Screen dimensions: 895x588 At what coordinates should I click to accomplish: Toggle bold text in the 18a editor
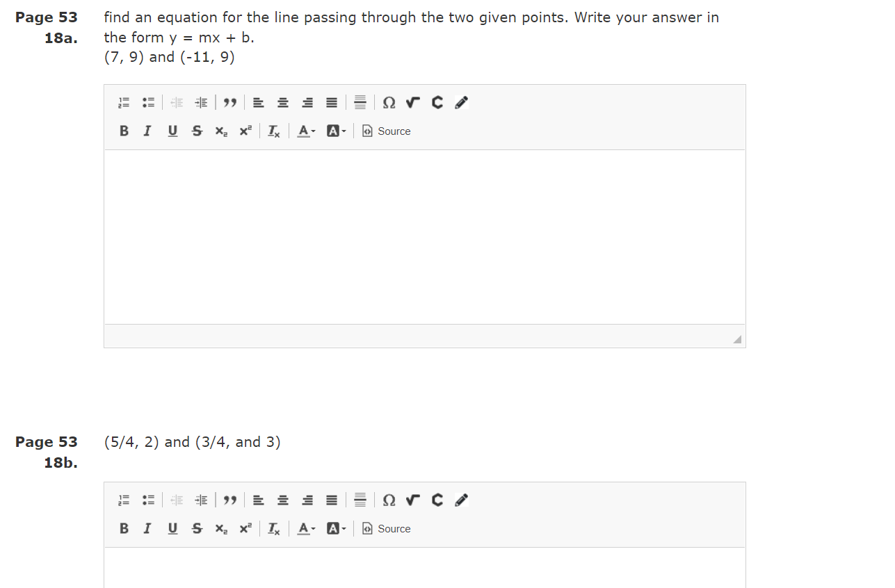click(124, 131)
